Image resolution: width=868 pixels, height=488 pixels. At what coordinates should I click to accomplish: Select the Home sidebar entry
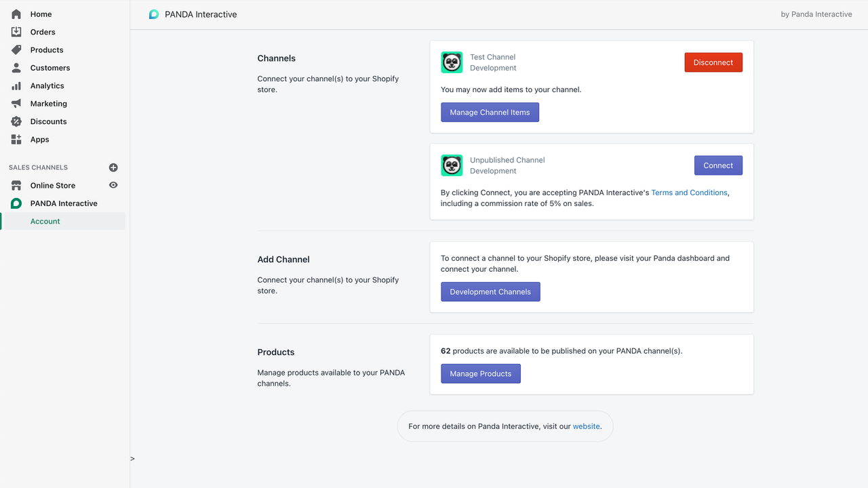tap(40, 14)
